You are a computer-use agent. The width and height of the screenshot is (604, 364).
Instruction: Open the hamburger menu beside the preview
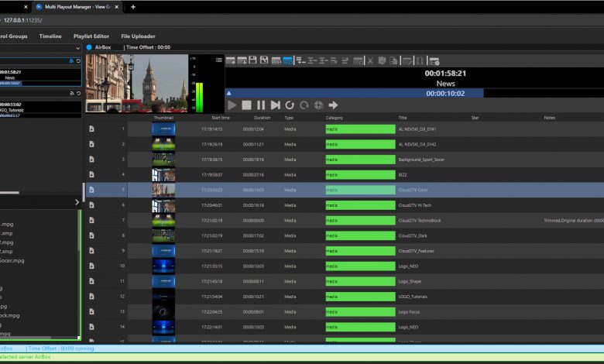point(218,60)
